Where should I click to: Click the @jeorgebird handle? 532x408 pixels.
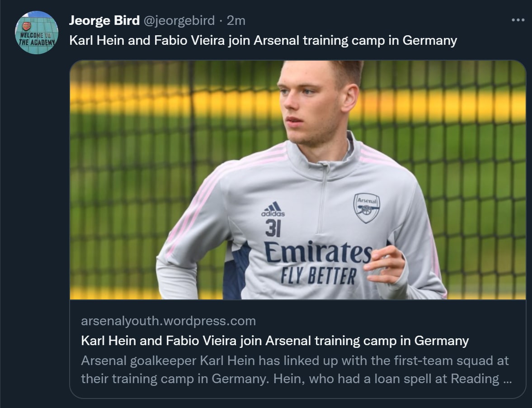(x=179, y=20)
